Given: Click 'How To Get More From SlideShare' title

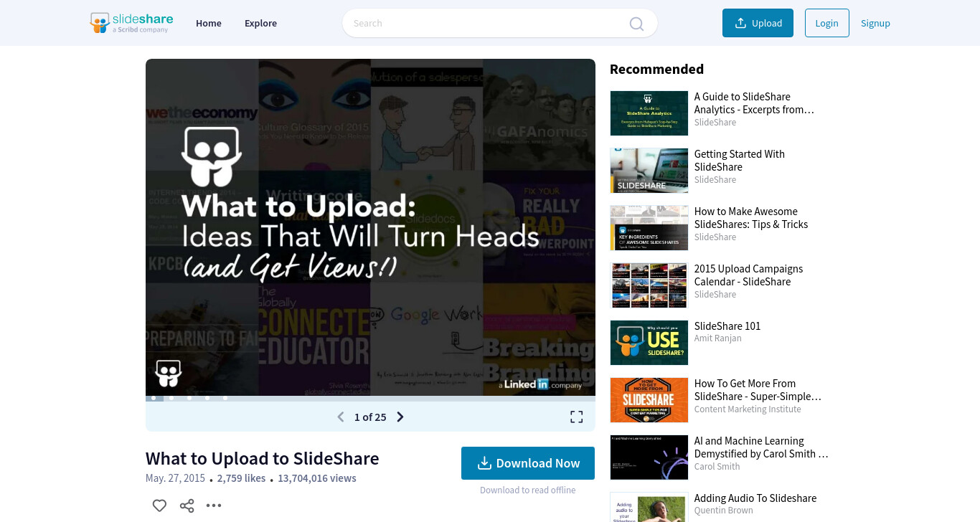Looking at the screenshot, I should pyautogui.click(x=758, y=390).
